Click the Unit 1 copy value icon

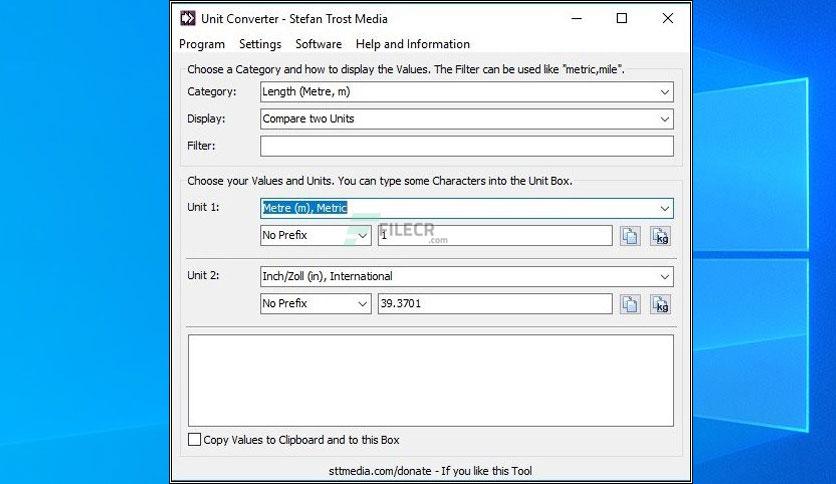630,236
